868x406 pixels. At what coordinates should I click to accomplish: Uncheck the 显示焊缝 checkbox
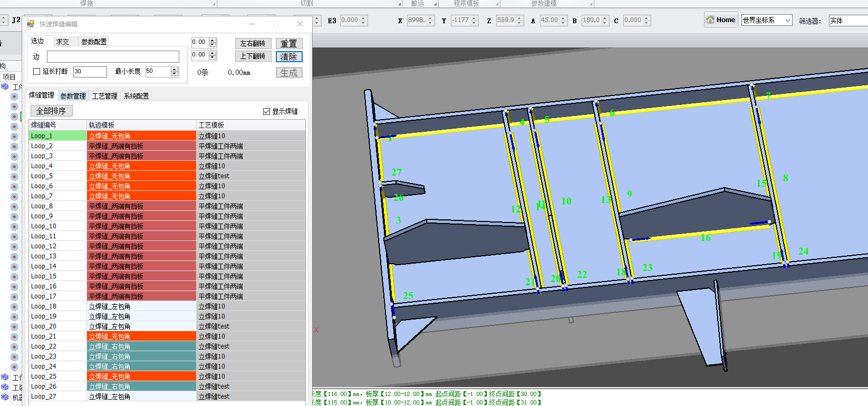pyautogui.click(x=266, y=111)
